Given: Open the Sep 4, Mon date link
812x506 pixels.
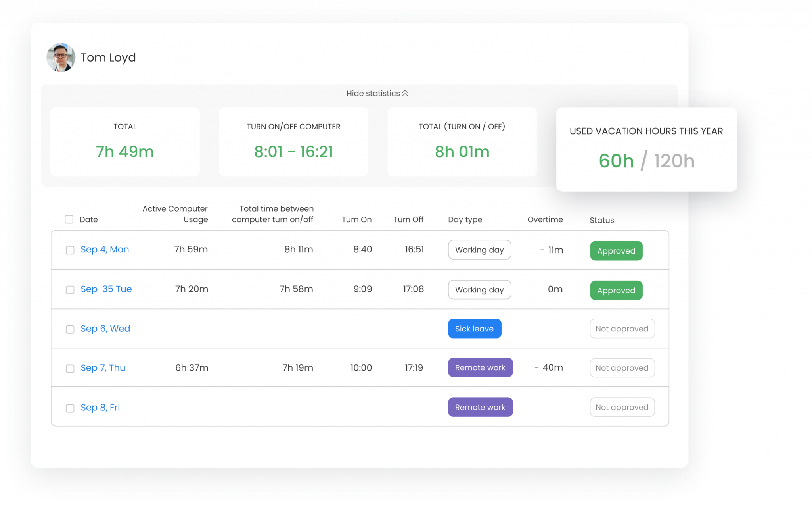Looking at the screenshot, I should [105, 250].
